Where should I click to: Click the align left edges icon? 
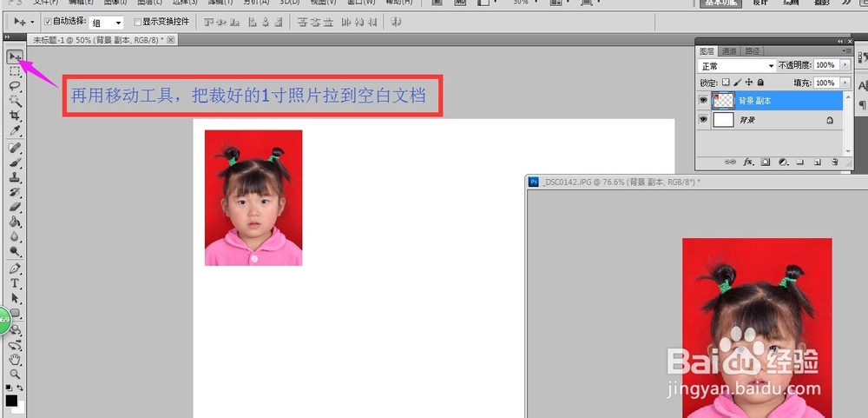253,23
